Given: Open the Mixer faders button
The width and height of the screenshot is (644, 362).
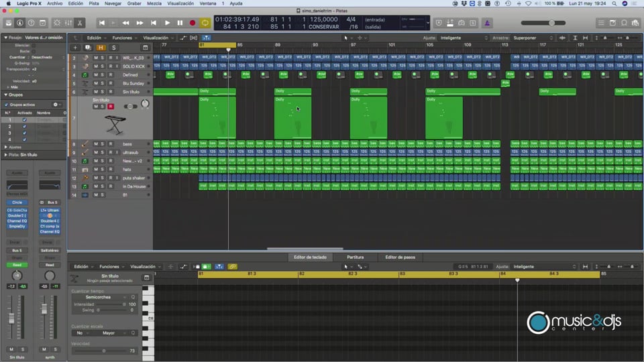Looking at the screenshot, I should (x=68, y=23).
